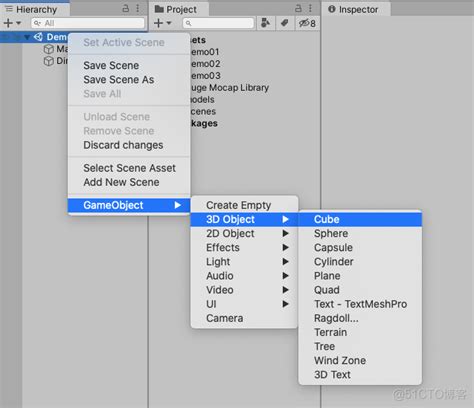This screenshot has width=474, height=408.
Task: Switch to the Inspector tab
Action: click(356, 9)
